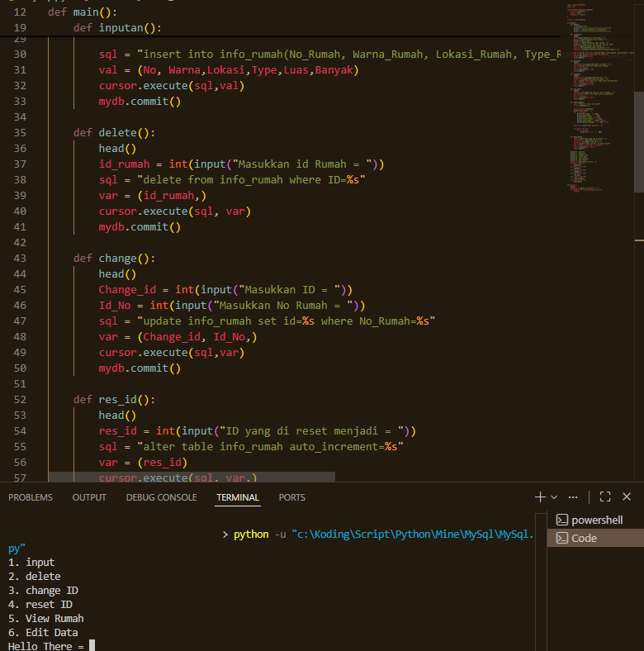This screenshot has height=651, width=644.
Task: Click the new terminal plus icon
Action: coord(540,497)
